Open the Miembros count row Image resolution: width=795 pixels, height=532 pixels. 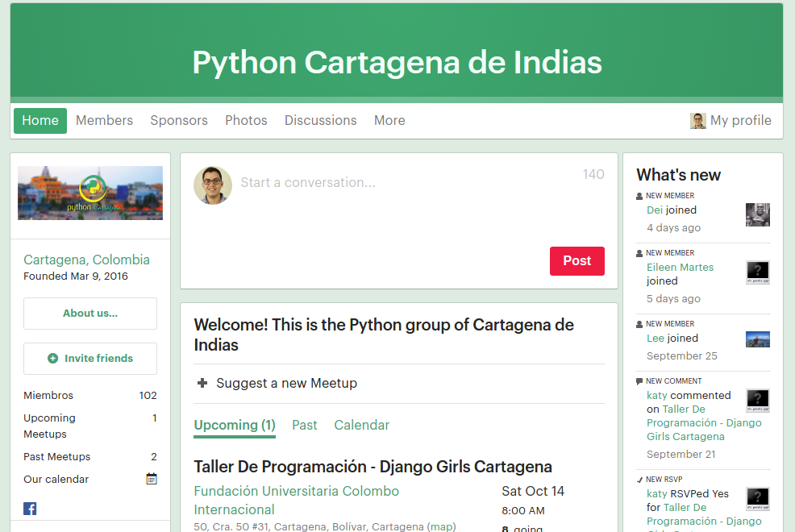[90, 395]
